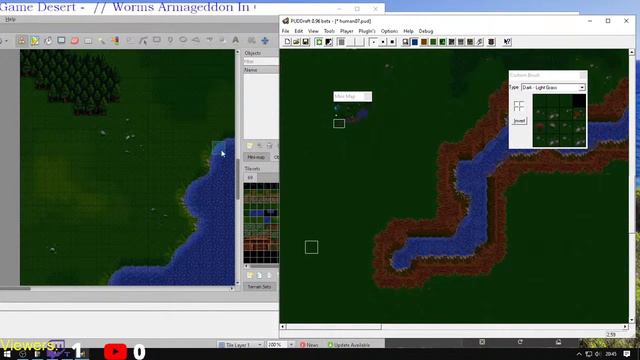Click the dark unit icon before help icon

coord(491,42)
